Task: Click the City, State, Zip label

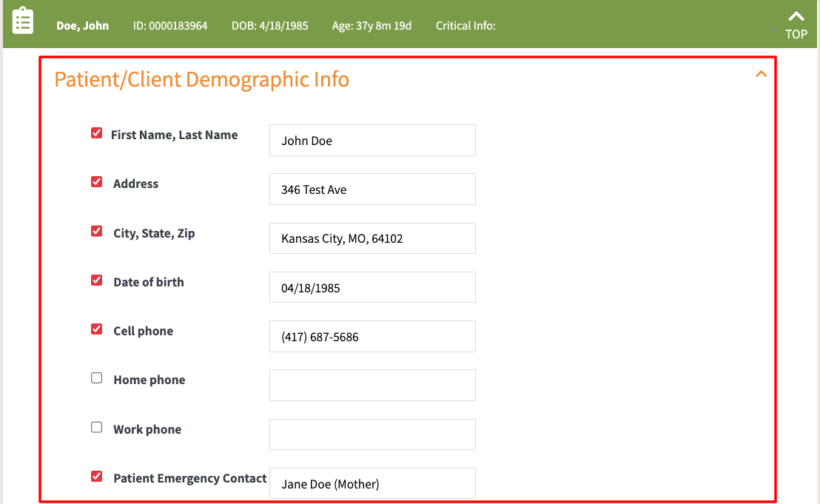Action: [154, 233]
